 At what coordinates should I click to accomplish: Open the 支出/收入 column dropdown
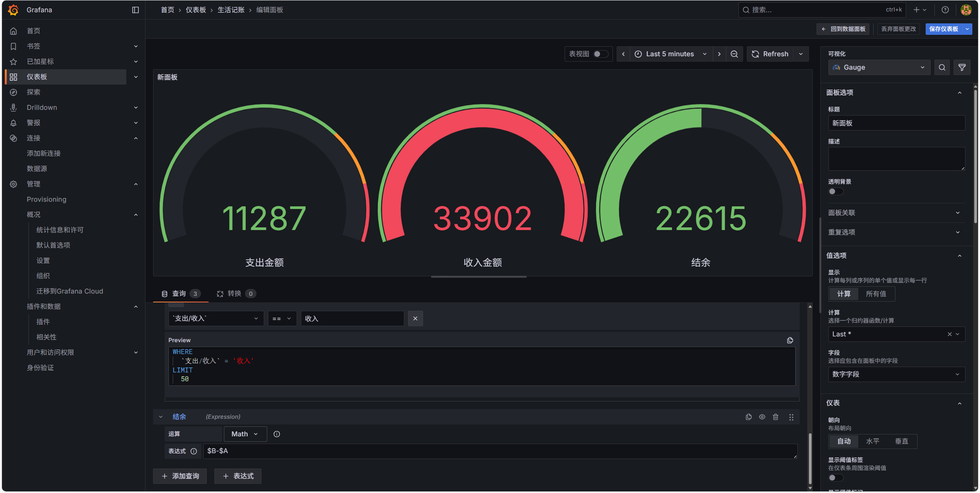(x=216, y=318)
